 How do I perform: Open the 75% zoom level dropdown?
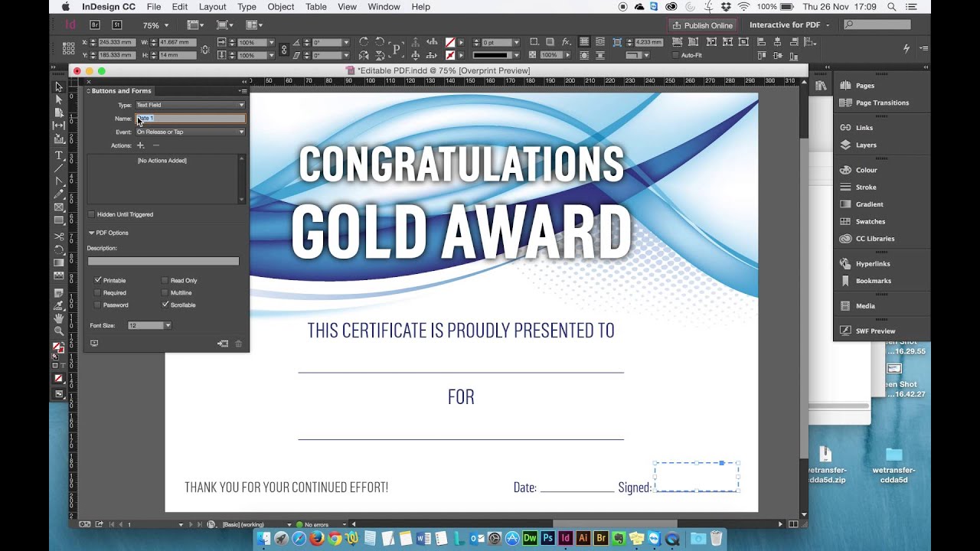click(165, 25)
